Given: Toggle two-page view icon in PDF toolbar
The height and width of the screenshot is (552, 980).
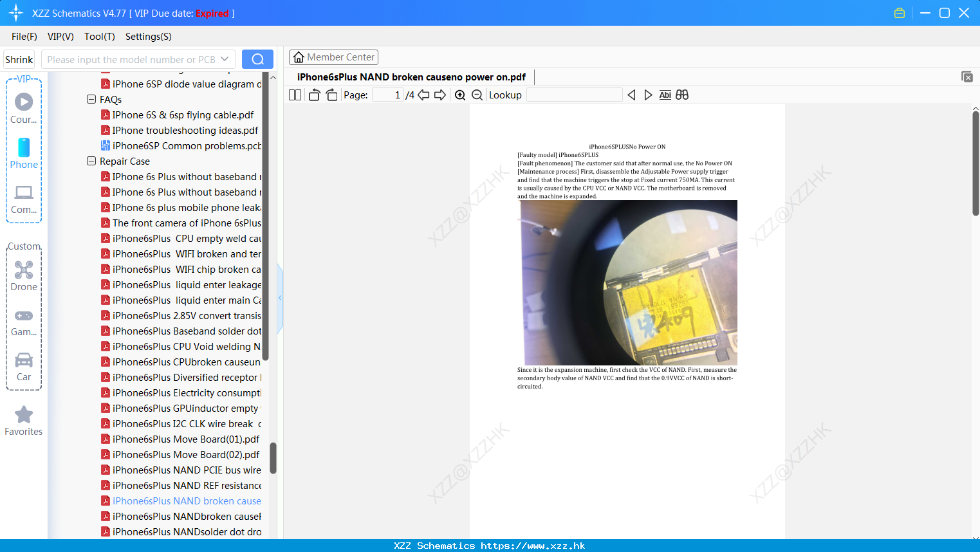Looking at the screenshot, I should pos(295,95).
